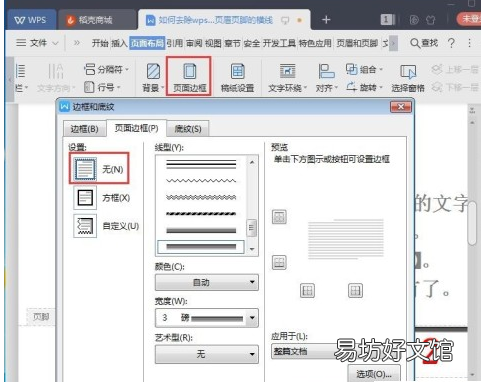The image size is (481, 382).
Task: Switch to the 边框(B) borders tab
Action: (x=84, y=129)
